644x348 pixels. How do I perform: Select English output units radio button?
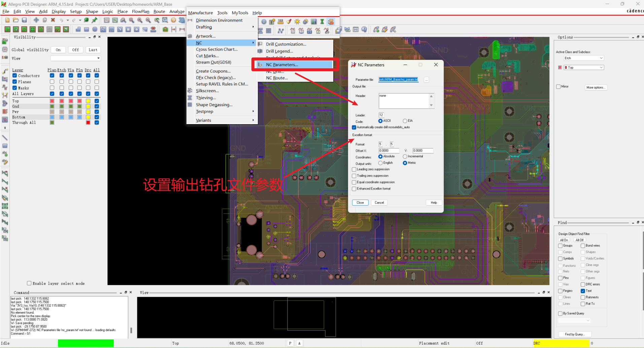380,163
